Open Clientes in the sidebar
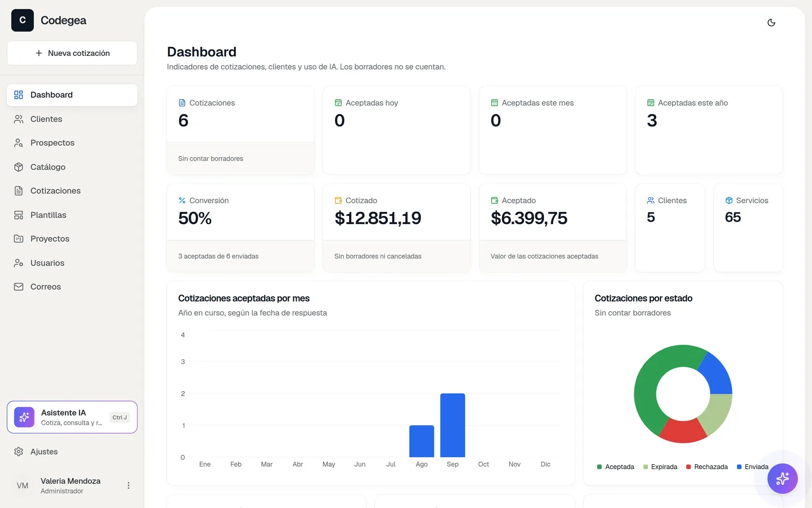Viewport: 812px width, 508px height. pyautogui.click(x=72, y=119)
